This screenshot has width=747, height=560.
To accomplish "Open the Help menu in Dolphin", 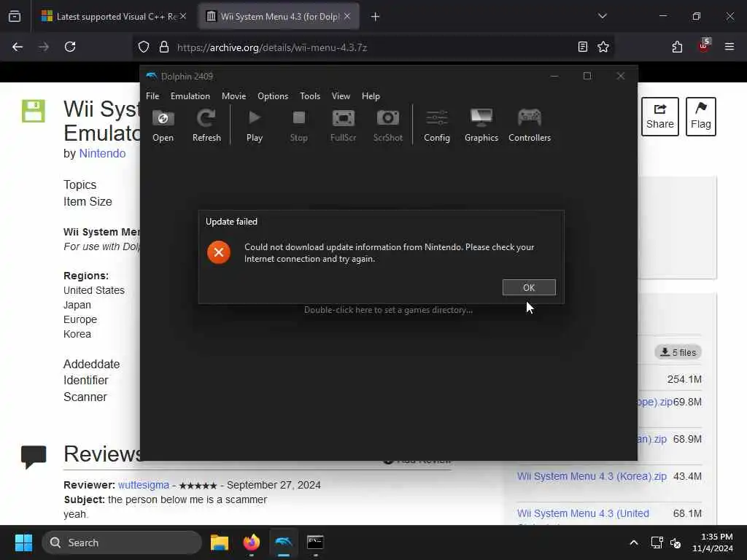I will pyautogui.click(x=371, y=96).
